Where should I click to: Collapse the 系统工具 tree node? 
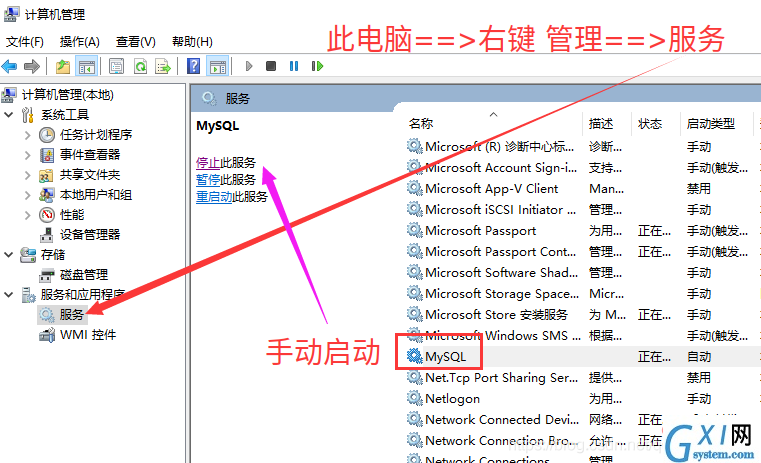click(x=8, y=115)
